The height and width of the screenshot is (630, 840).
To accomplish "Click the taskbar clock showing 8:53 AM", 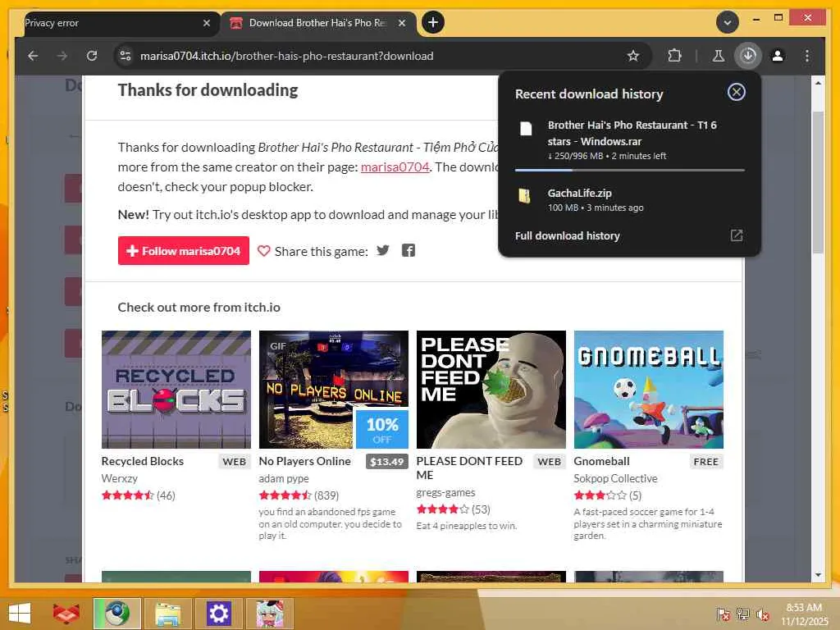I will point(804,614).
